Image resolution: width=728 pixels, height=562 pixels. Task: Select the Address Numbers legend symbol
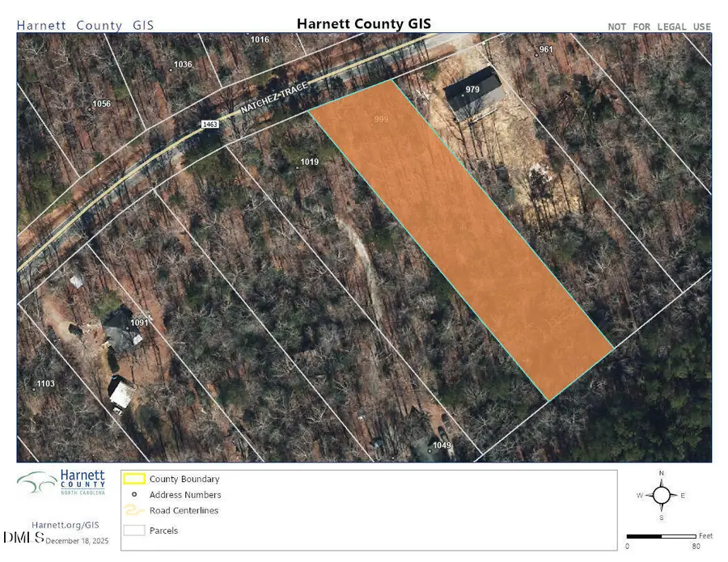(134, 495)
